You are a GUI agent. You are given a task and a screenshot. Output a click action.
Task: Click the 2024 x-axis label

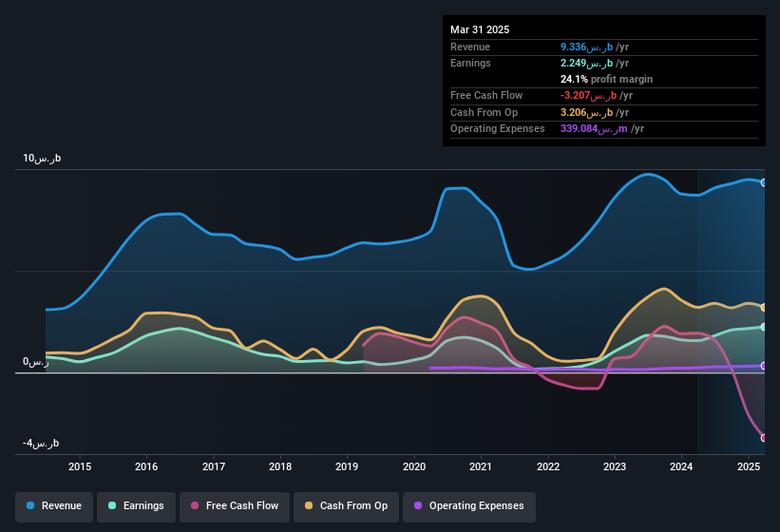(x=681, y=466)
